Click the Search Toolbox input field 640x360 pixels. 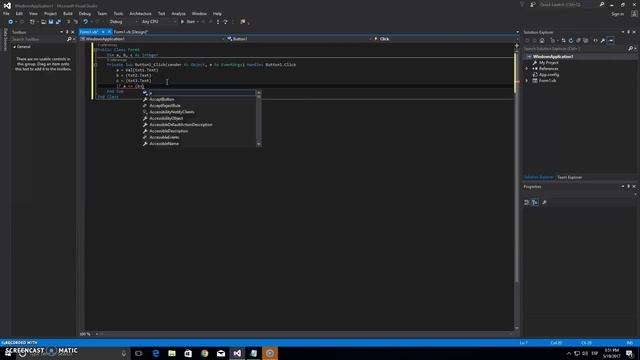[x=38, y=39]
